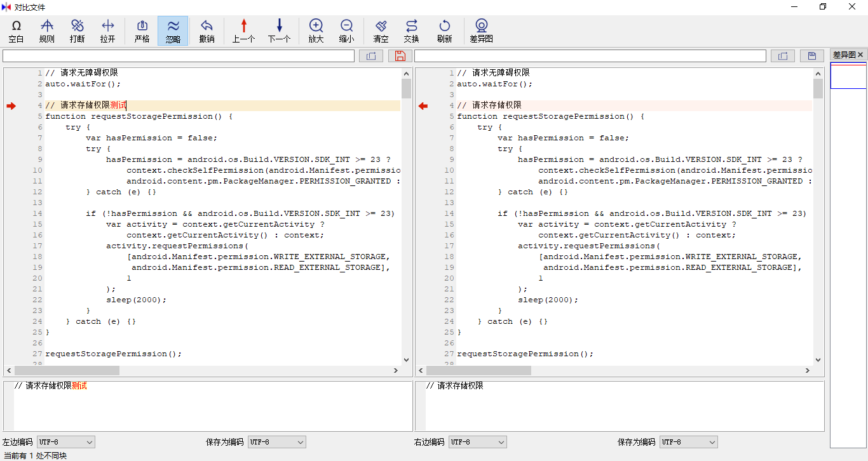Screen dimensions: 868x461
Task: Jump to previous difference with 上一个
Action: 243,30
